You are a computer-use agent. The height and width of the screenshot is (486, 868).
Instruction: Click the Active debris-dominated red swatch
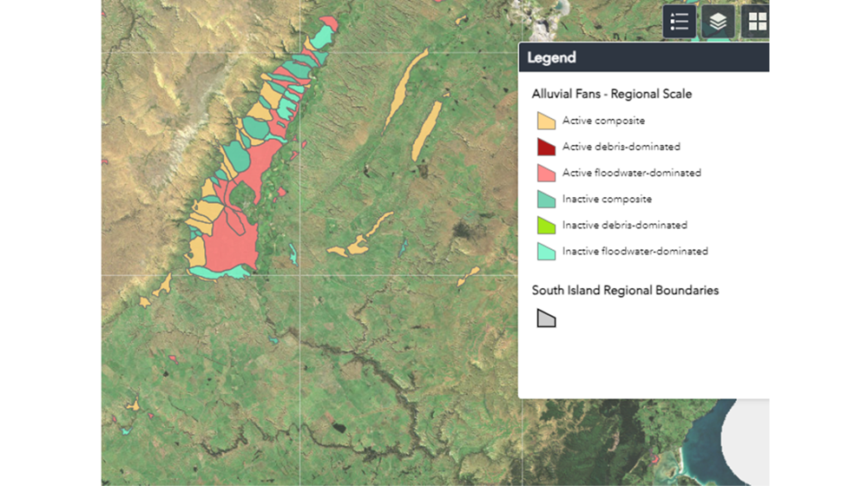(x=546, y=147)
